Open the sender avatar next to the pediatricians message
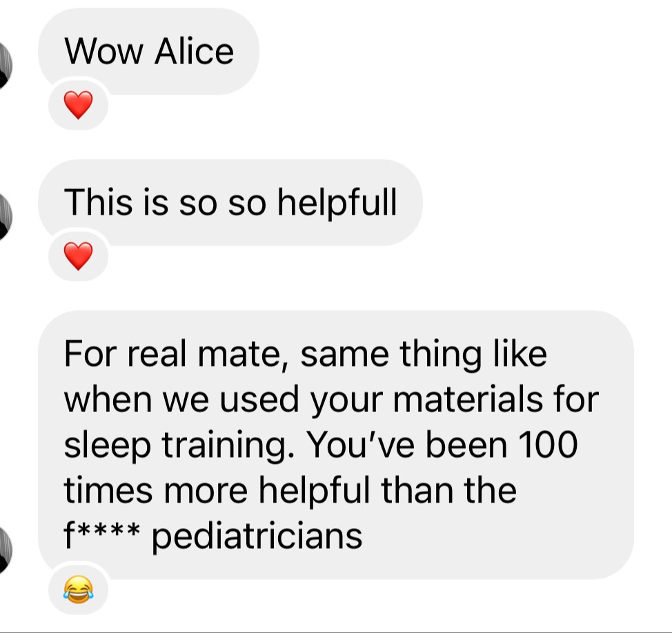 pyautogui.click(x=5, y=550)
